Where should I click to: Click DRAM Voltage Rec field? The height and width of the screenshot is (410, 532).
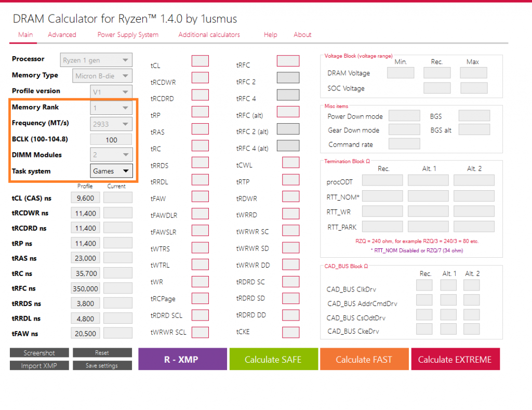coord(437,73)
